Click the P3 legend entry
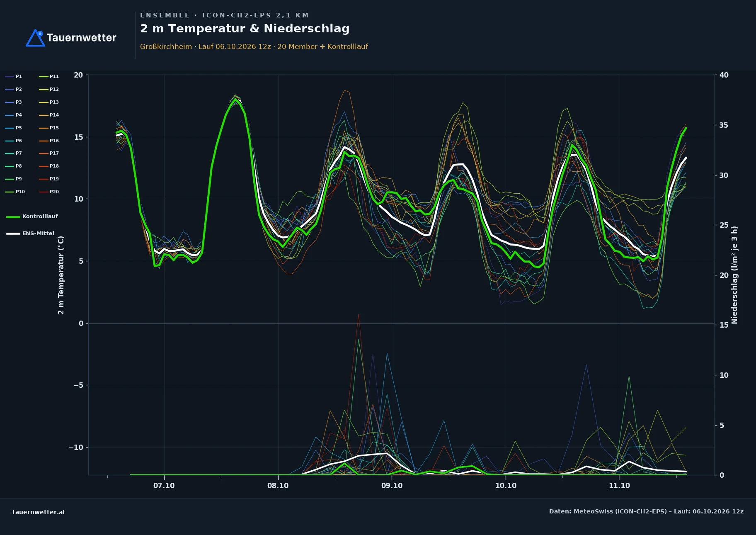 14,102
